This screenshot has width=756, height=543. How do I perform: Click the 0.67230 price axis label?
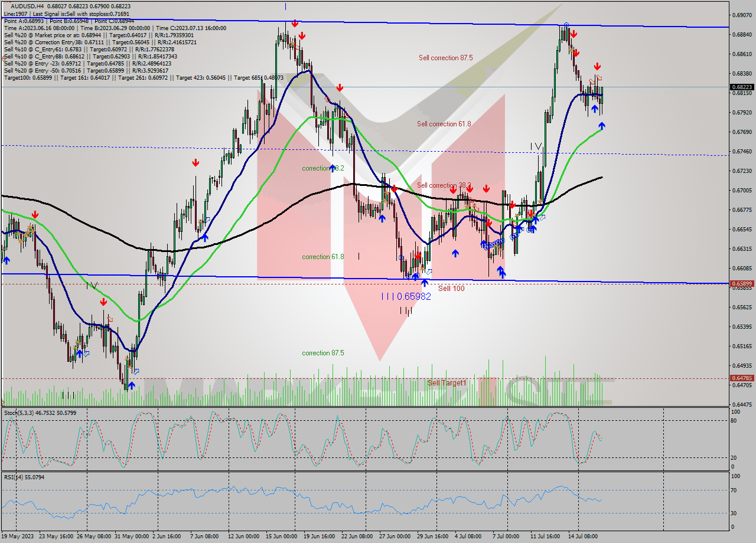pyautogui.click(x=742, y=171)
